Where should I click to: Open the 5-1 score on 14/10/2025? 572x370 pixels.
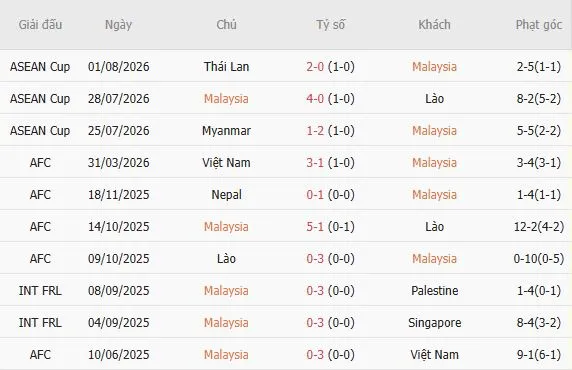(315, 227)
